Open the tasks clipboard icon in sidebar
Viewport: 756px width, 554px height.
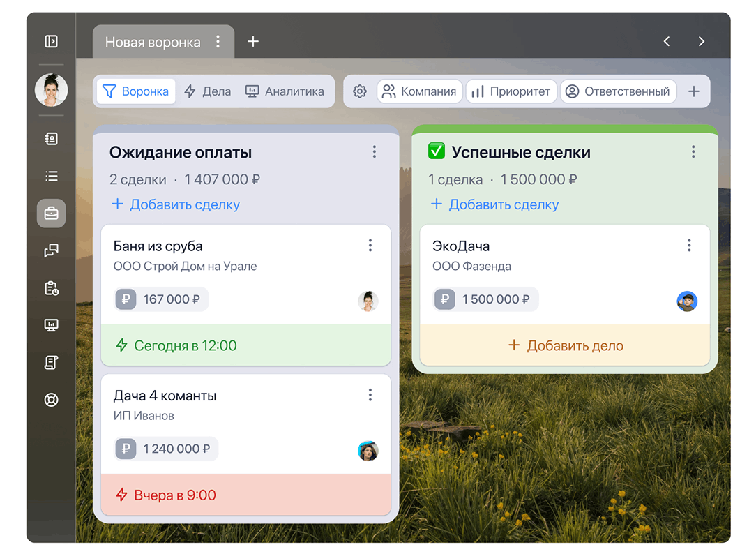point(51,288)
